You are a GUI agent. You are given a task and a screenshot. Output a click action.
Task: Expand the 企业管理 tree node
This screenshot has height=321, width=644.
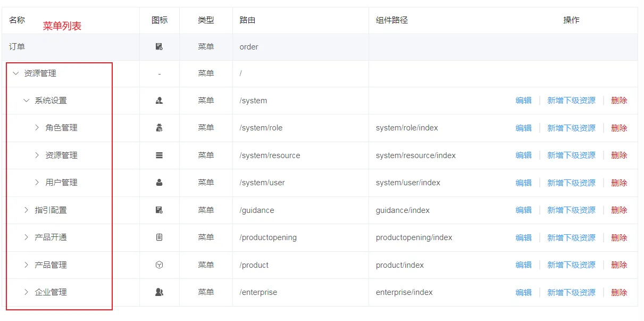(x=26, y=292)
